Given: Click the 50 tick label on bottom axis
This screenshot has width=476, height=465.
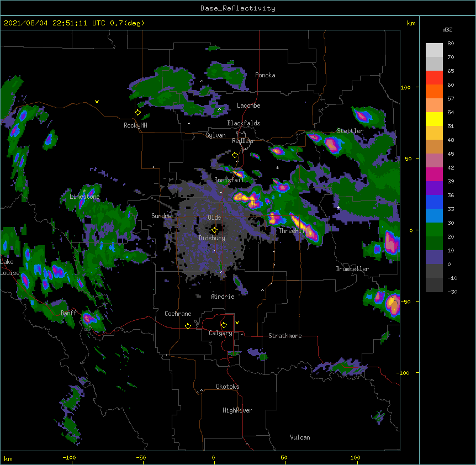Looking at the screenshot, I should 284,457.
